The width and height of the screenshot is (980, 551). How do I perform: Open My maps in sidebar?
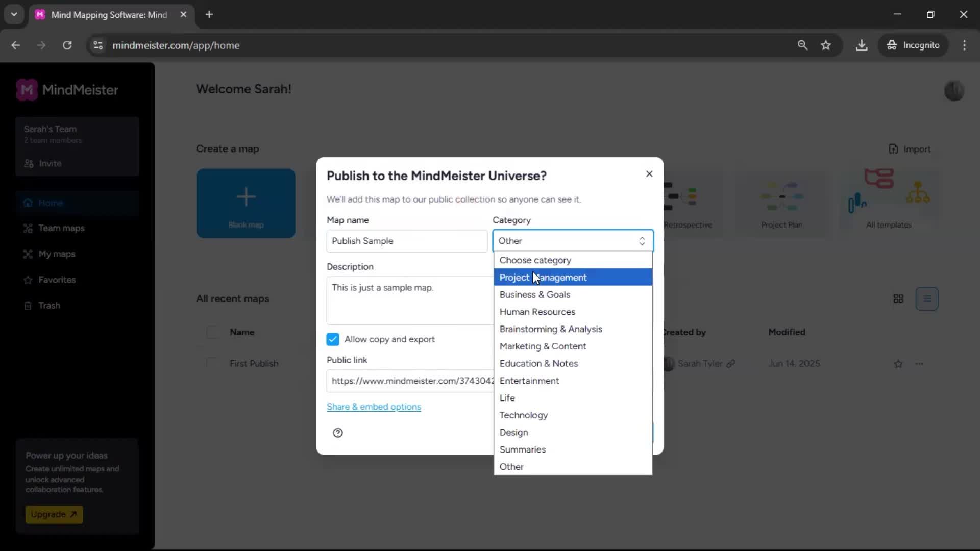57,254
